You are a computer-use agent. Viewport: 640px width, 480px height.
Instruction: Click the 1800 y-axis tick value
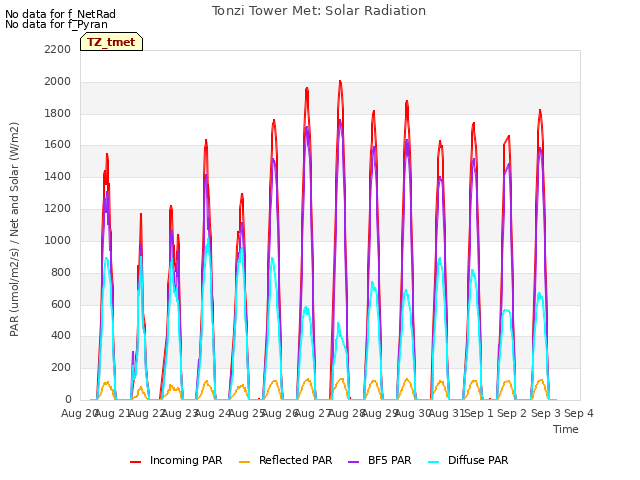pos(58,113)
